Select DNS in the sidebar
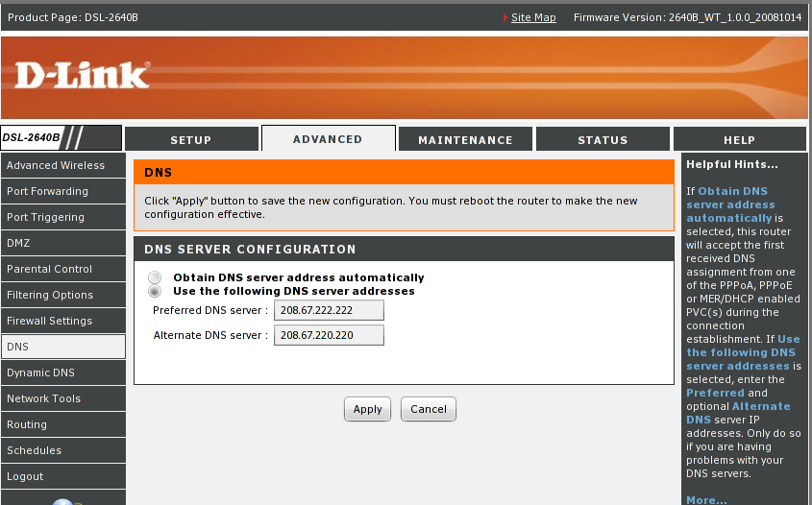 [63, 347]
